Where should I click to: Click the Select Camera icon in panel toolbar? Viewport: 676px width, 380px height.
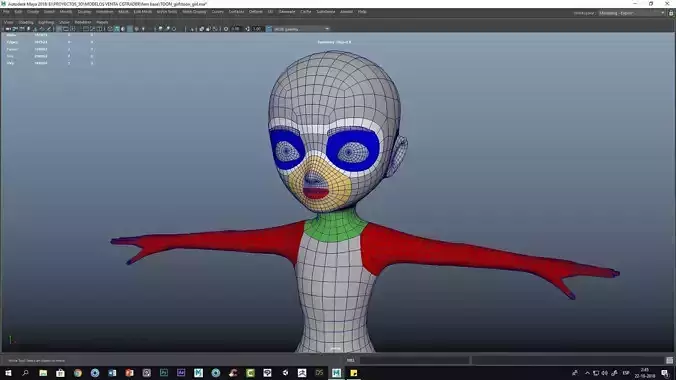click(x=8, y=29)
